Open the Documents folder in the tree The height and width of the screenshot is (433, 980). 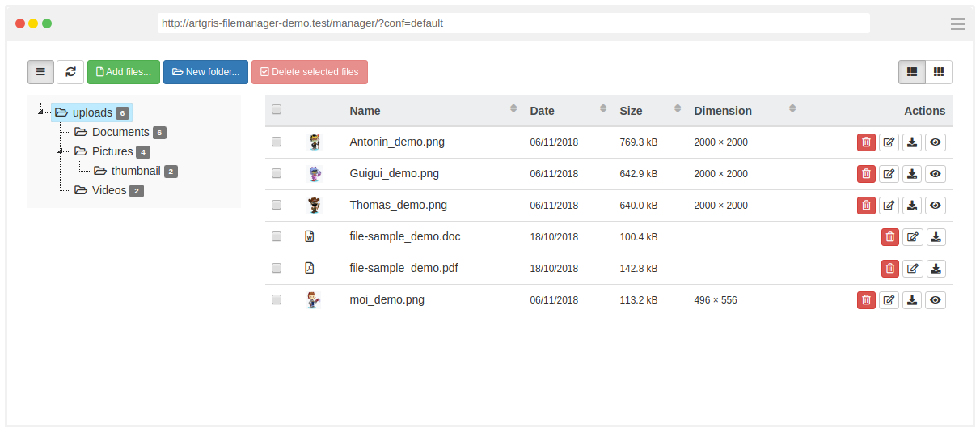pos(120,132)
